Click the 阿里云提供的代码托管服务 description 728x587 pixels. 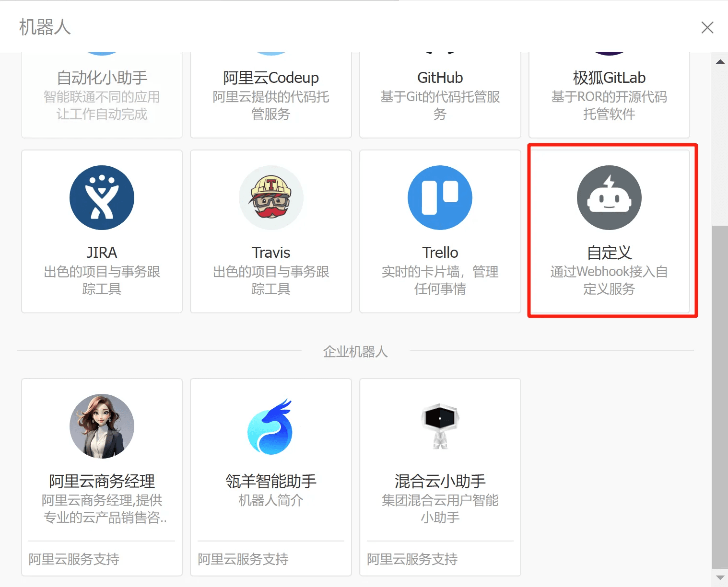coord(271,105)
